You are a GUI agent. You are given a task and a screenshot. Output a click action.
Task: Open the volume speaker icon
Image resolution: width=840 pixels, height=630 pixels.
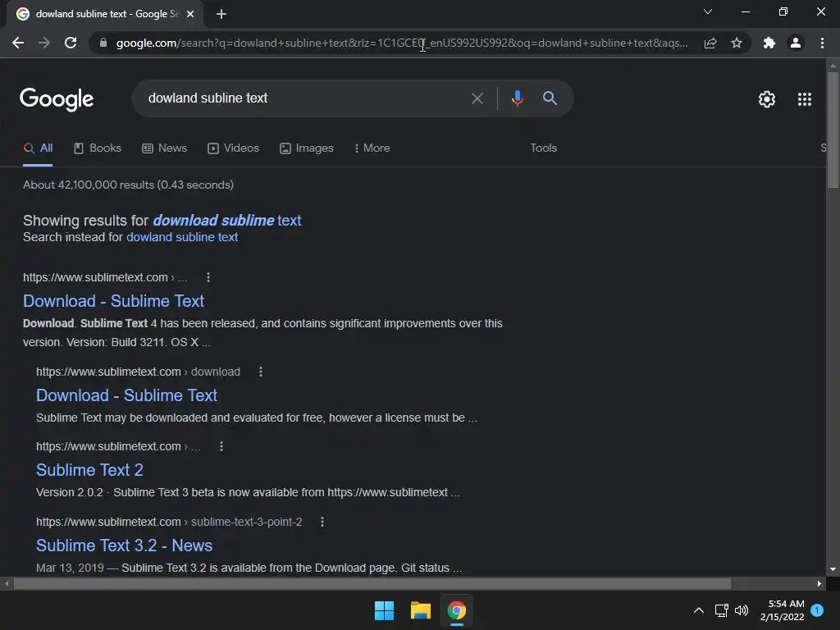click(742, 610)
